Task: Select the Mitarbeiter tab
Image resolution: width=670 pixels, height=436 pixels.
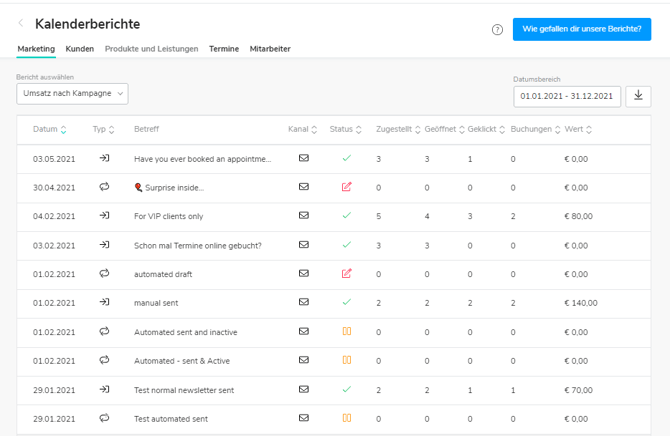Action: click(x=270, y=49)
